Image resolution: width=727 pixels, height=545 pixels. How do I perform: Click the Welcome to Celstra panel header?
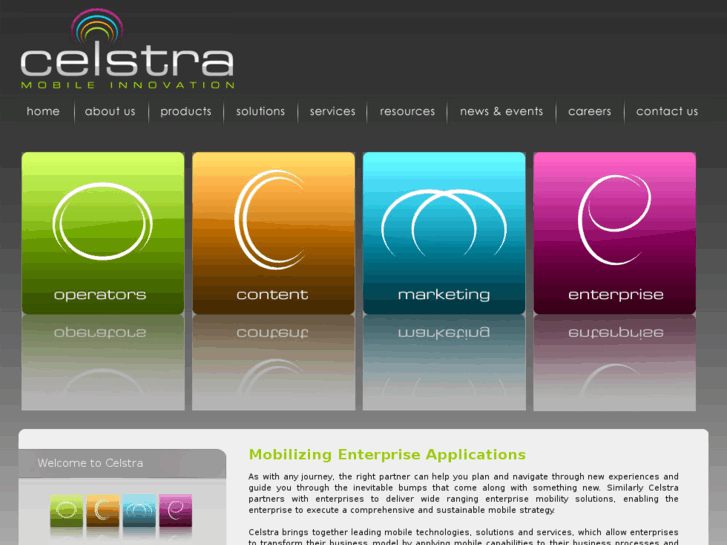(122, 463)
